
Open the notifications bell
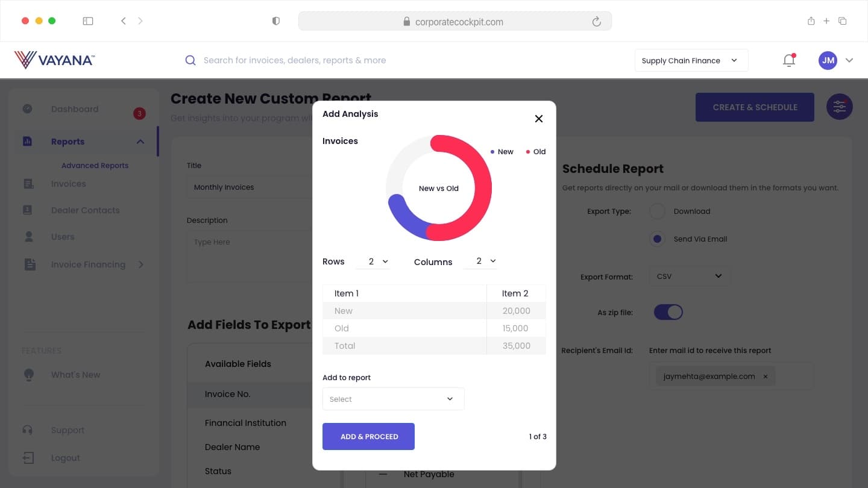(x=789, y=60)
